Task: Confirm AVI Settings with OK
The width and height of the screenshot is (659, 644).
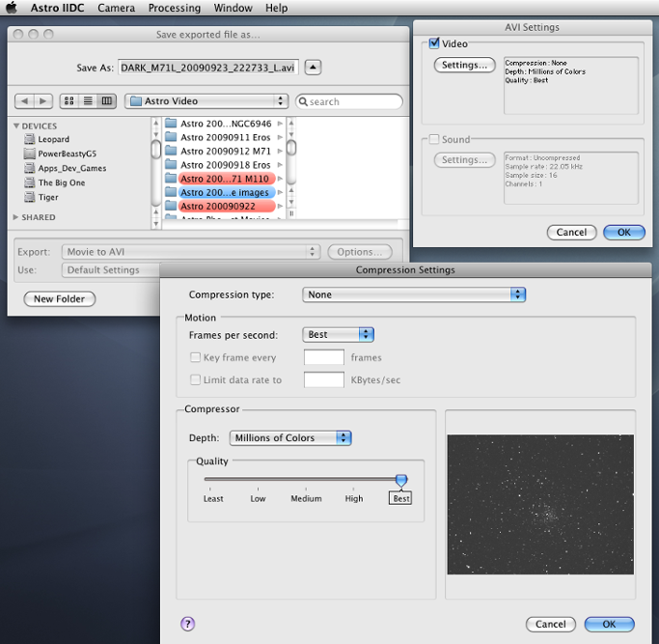Action: pyautogui.click(x=624, y=232)
